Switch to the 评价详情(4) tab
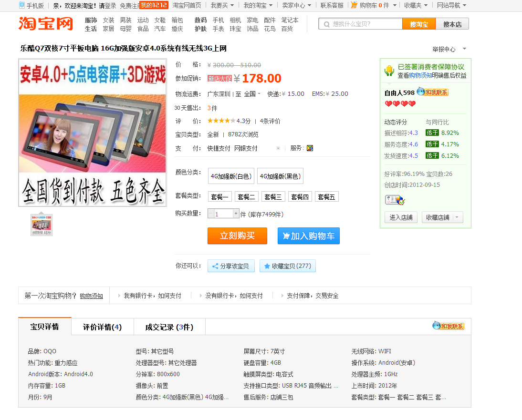 102,327
